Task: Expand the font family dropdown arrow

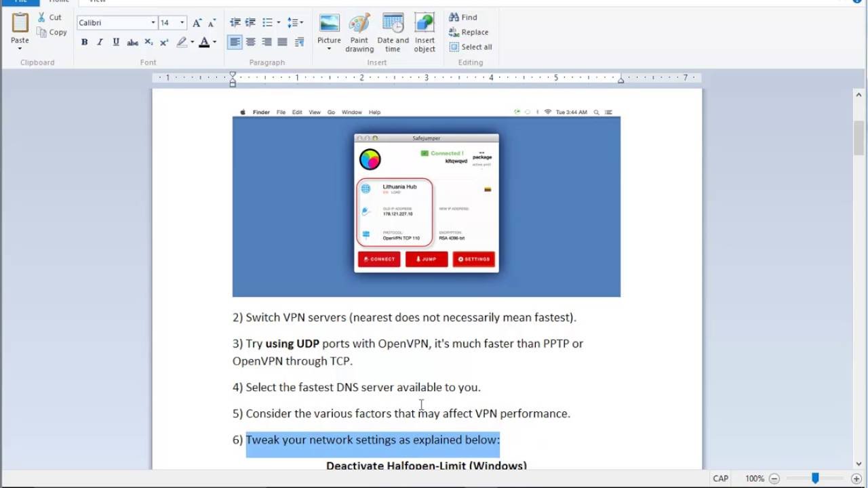Action: pos(153,22)
